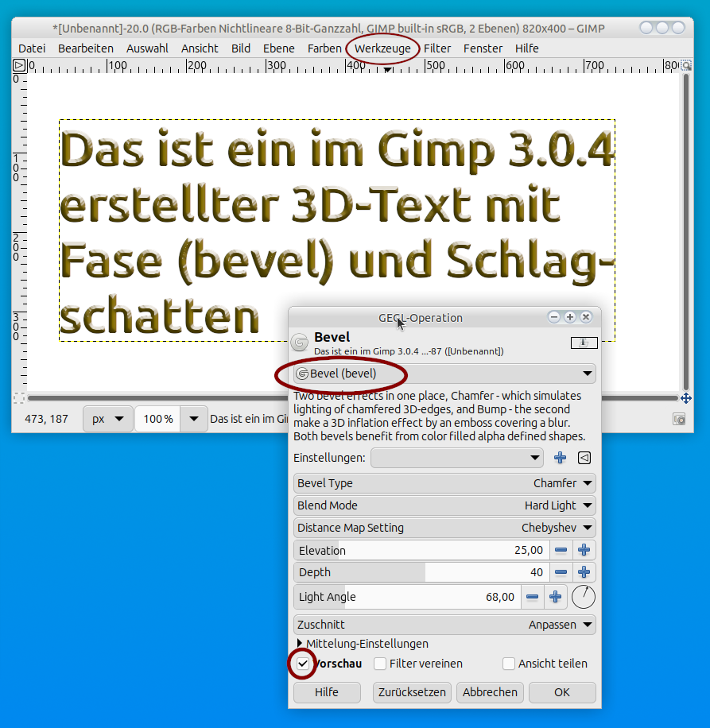Save preset with Einstellungen plus icon
The width and height of the screenshot is (710, 728).
(x=560, y=458)
